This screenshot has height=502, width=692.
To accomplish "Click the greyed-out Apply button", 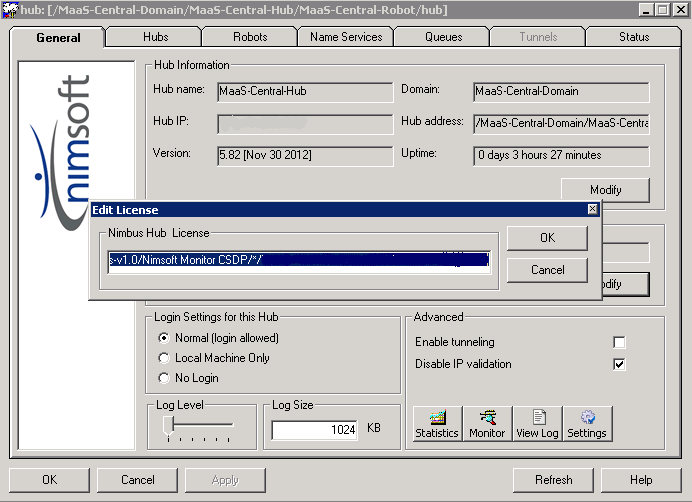I will pos(225,480).
